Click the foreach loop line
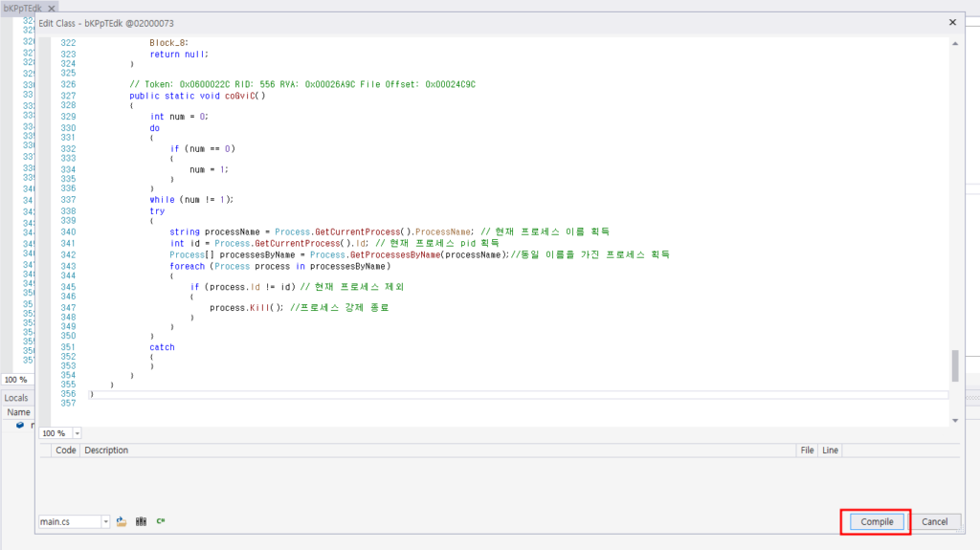The width and height of the screenshot is (980, 550). point(280,266)
